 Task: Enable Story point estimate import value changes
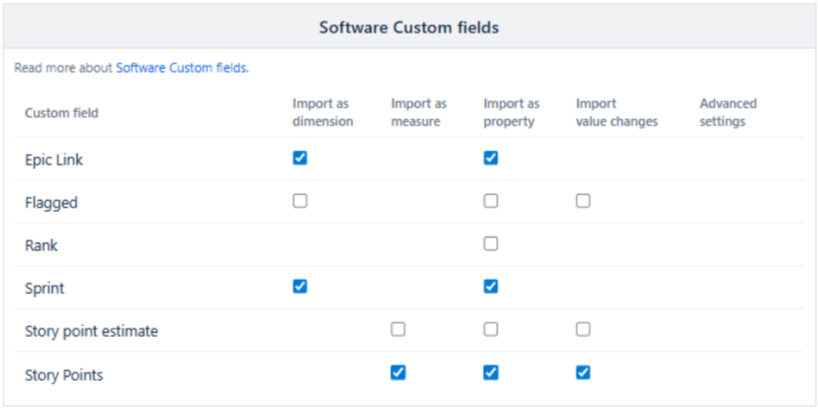click(x=583, y=330)
